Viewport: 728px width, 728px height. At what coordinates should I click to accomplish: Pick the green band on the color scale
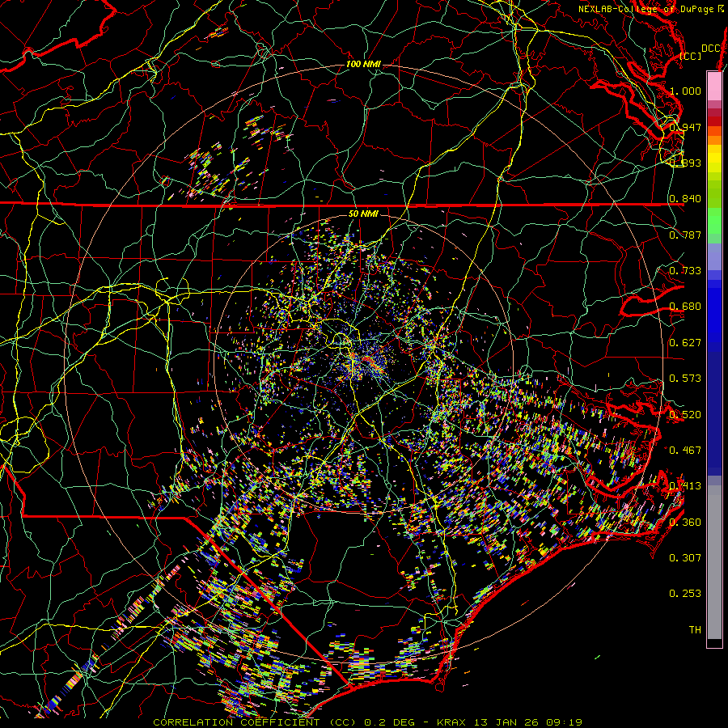coord(714,222)
